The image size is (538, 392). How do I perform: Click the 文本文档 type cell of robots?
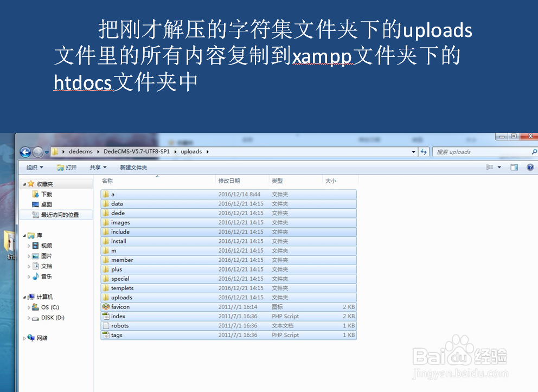point(283,325)
